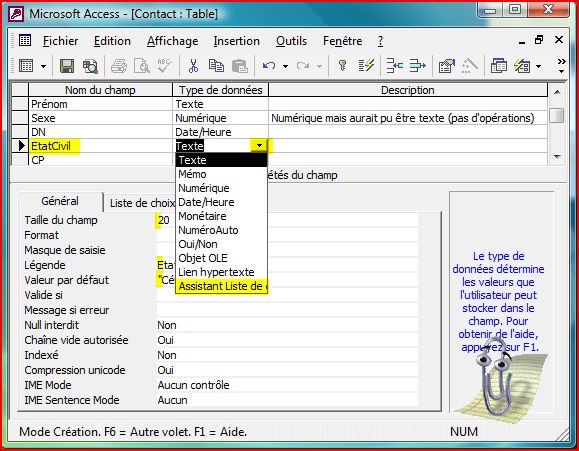The height and width of the screenshot is (451, 579).
Task: Click the Copy icon in toolbar
Action: pos(216,66)
